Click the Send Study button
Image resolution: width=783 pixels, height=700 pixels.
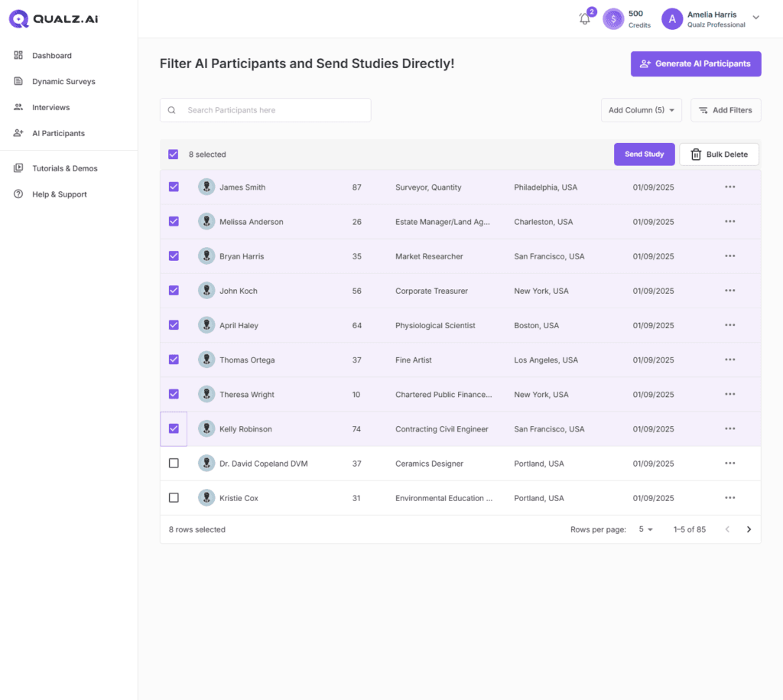(x=644, y=155)
